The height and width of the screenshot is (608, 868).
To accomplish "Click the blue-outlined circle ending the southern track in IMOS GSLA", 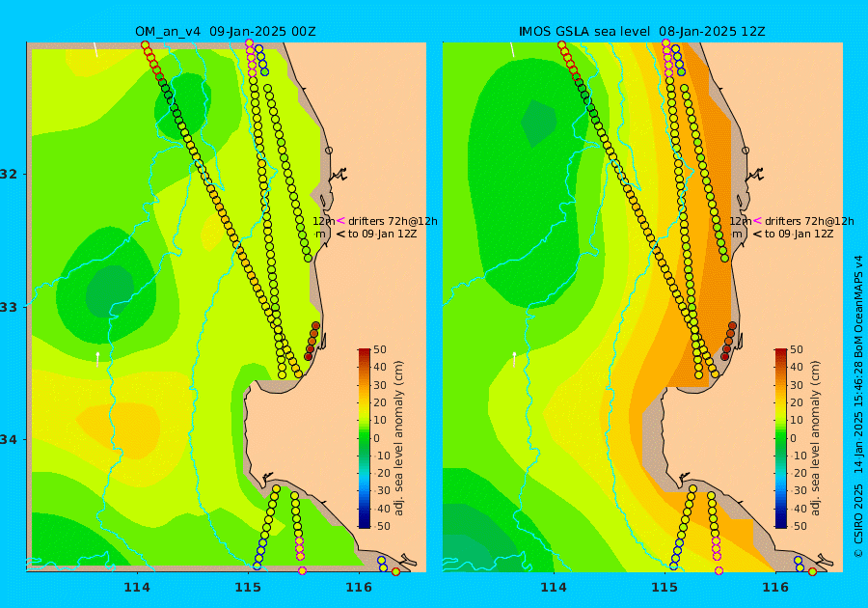I will click(674, 566).
